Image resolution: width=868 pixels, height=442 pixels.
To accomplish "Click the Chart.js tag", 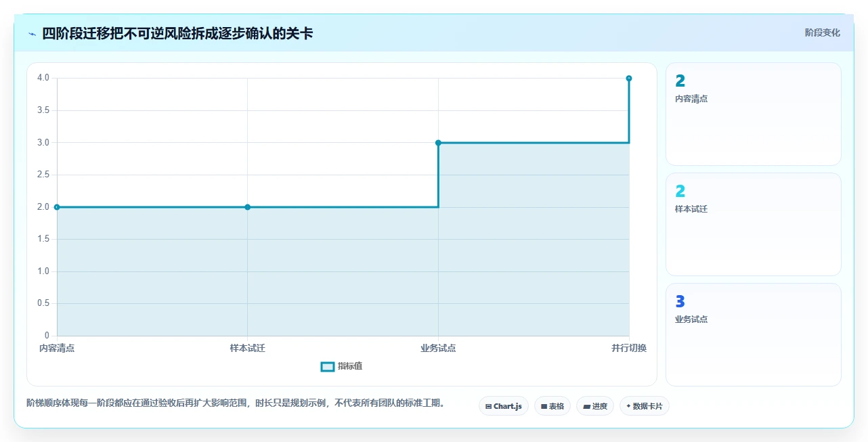I will pos(504,406).
